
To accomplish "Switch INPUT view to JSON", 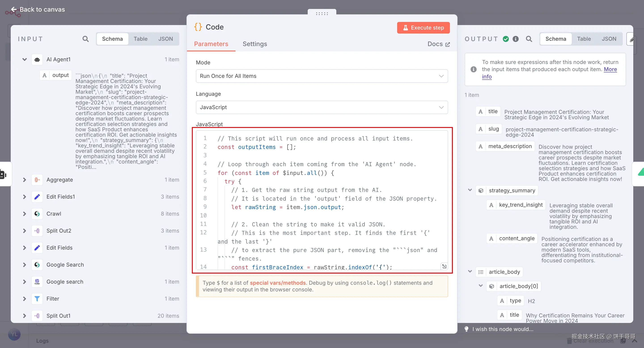I will pyautogui.click(x=165, y=39).
